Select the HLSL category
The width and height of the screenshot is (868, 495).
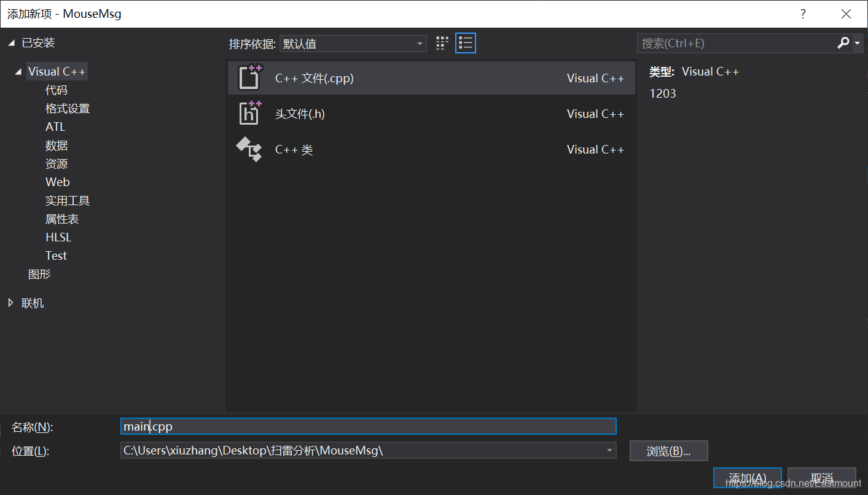point(58,237)
